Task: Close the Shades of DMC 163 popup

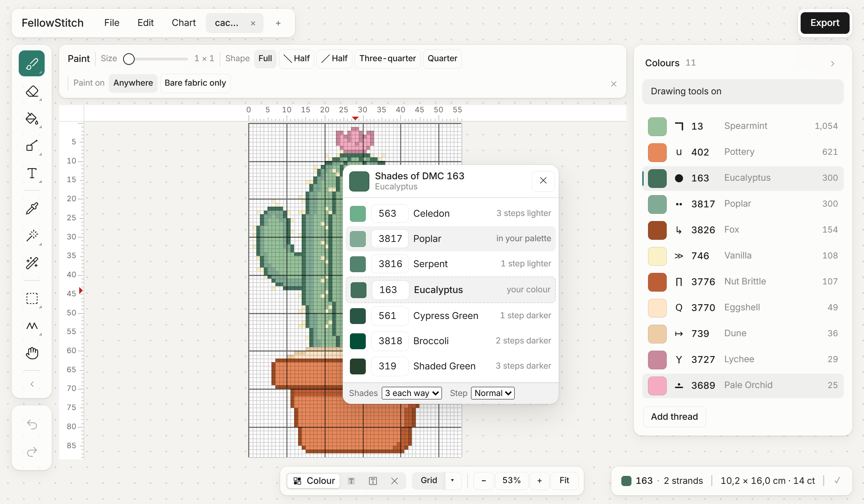Action: (543, 180)
